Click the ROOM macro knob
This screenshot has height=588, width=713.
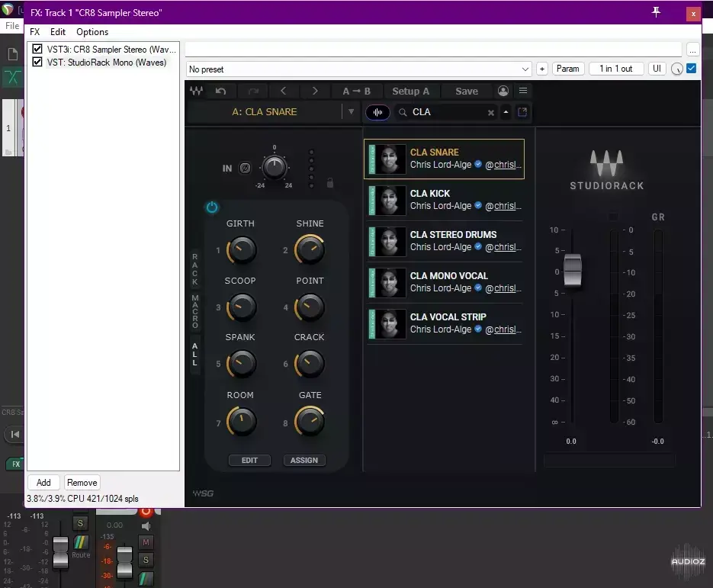pos(242,421)
